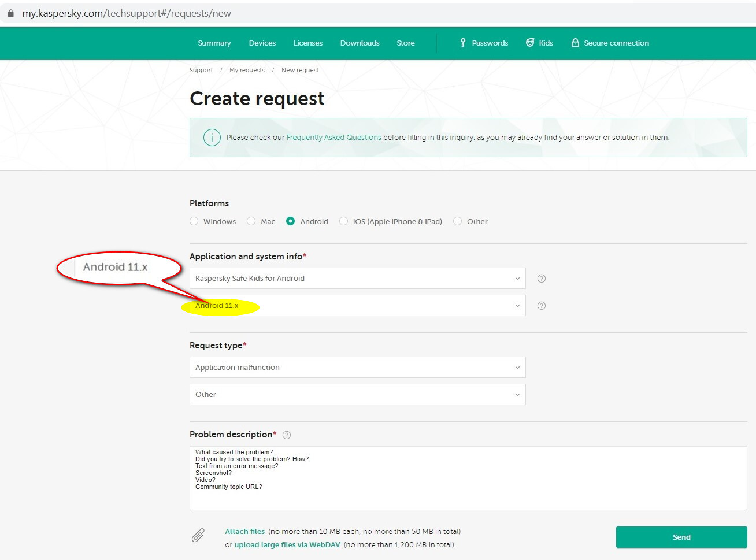Click the Frequently Asked Questions link
Image resolution: width=756 pixels, height=560 pixels.
[x=334, y=138]
